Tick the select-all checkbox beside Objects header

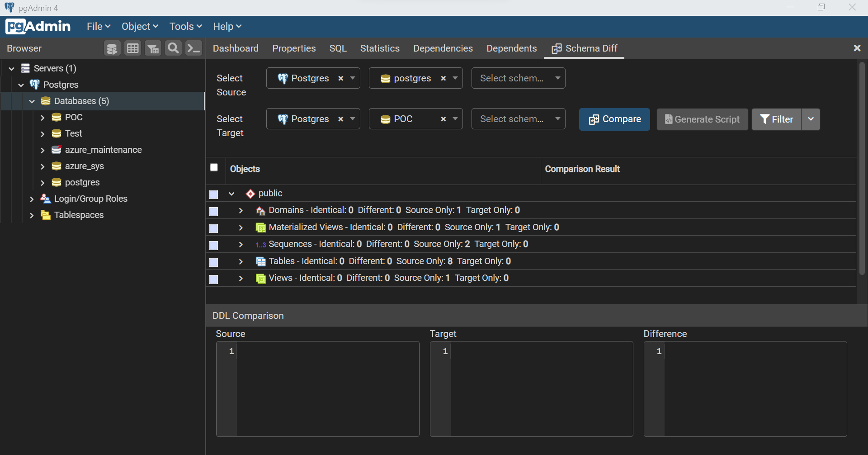coord(214,168)
